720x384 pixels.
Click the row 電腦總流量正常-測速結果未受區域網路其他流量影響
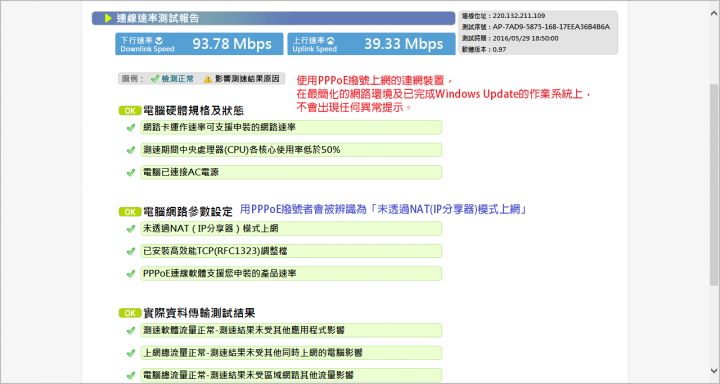click(291, 375)
